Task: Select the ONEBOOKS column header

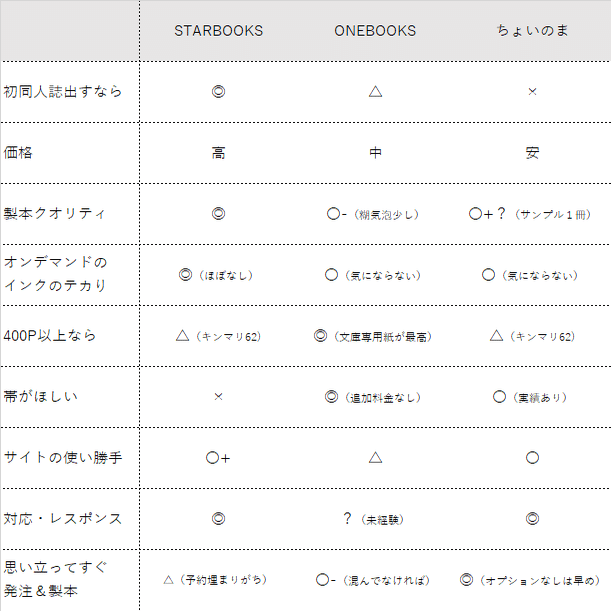Action: pos(375,31)
